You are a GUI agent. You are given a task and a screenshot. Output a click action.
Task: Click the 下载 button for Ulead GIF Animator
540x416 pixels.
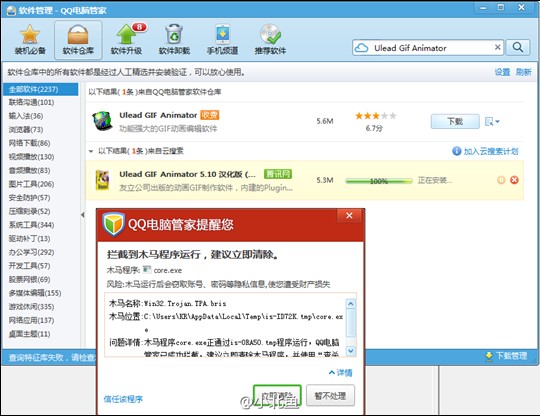click(x=455, y=121)
